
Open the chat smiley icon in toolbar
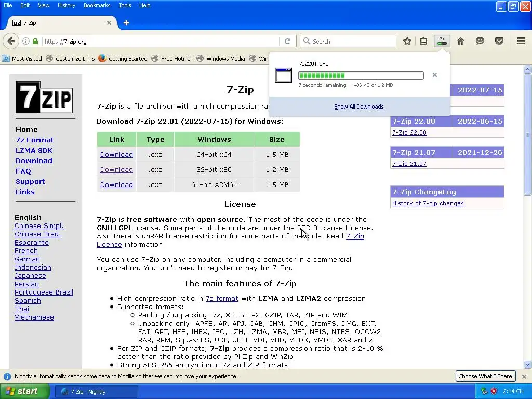pos(480,42)
